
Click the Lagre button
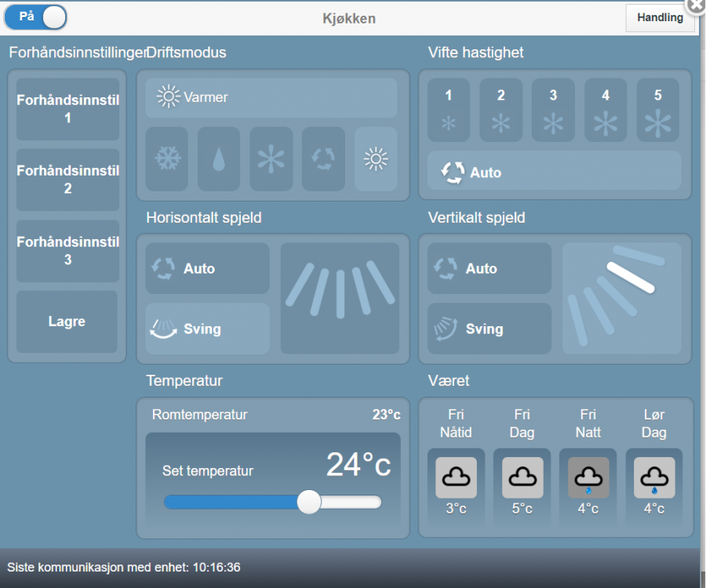(x=67, y=321)
